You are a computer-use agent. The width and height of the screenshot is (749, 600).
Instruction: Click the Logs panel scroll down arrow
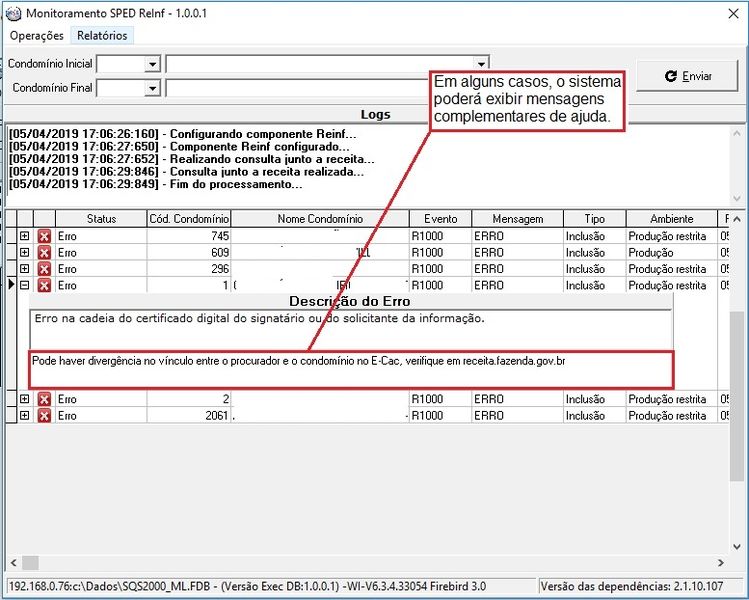coord(737,198)
